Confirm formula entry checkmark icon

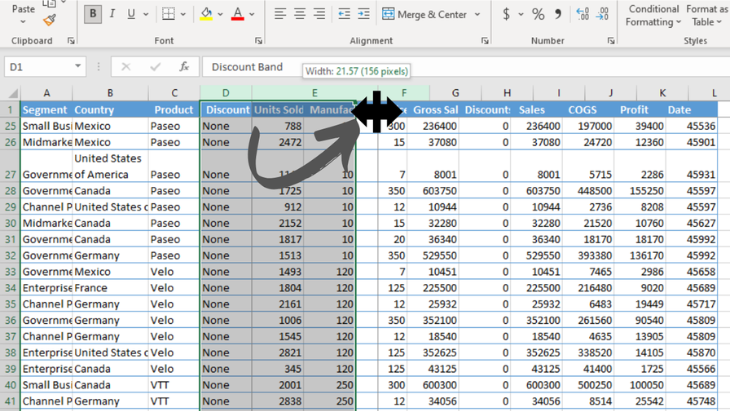click(x=155, y=67)
